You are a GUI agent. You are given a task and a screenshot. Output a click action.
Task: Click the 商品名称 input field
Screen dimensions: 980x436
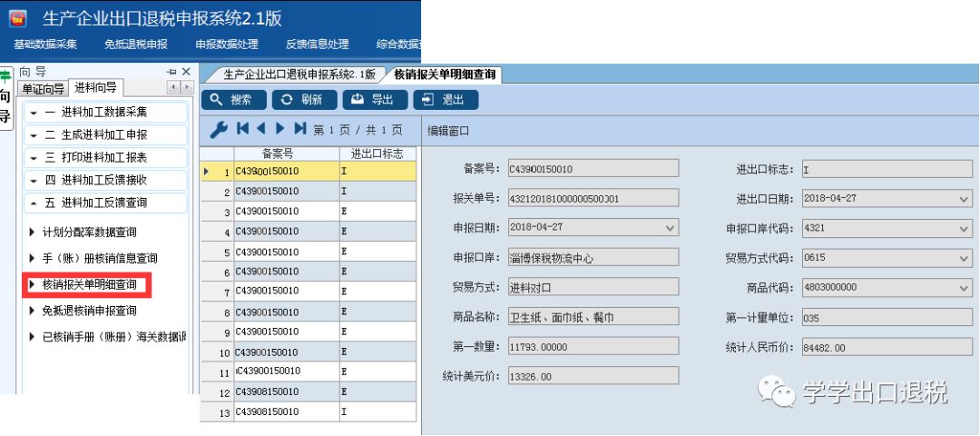click(593, 316)
